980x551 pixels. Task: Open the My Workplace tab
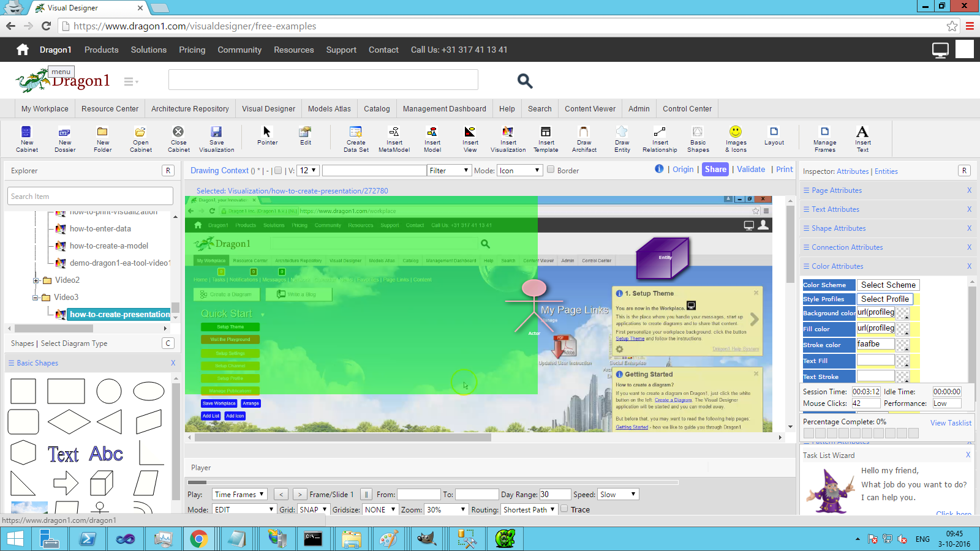[45, 108]
